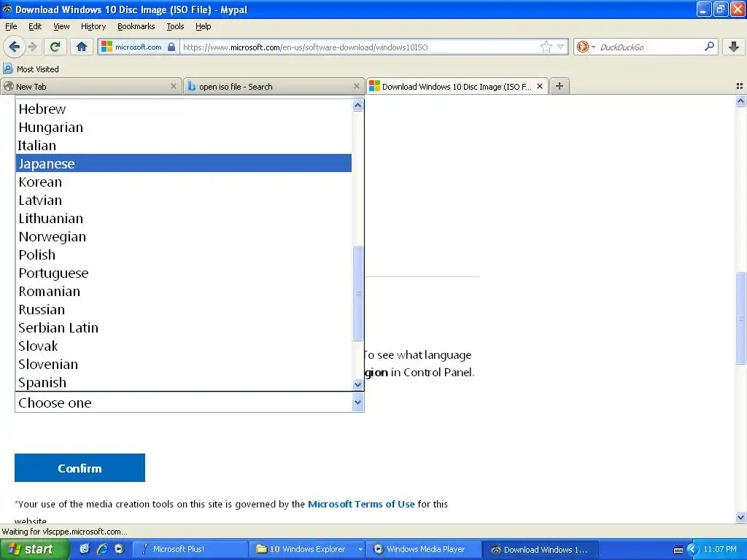Select Romanian from the language list
747x560 pixels.
click(184, 291)
